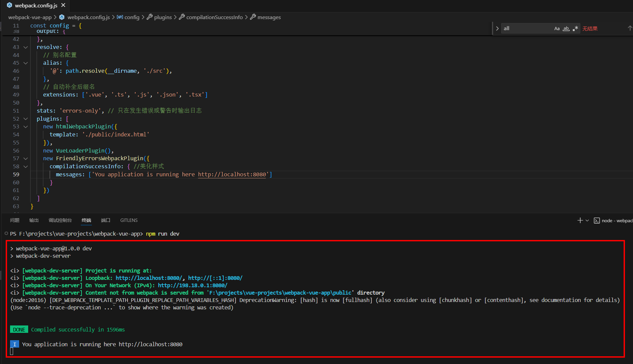Click sticky scroll line 'const config = {'
Screen dimensions: 633x364
(56, 26)
